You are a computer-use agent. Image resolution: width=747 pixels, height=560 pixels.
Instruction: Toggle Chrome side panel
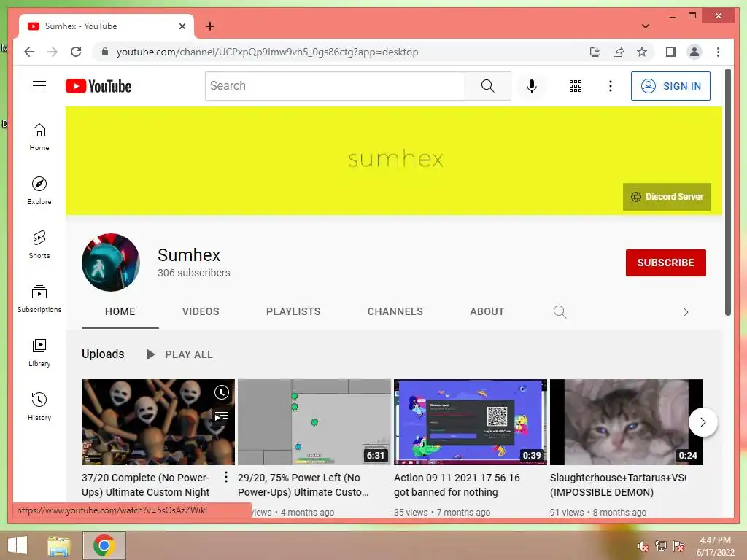pyautogui.click(x=671, y=52)
